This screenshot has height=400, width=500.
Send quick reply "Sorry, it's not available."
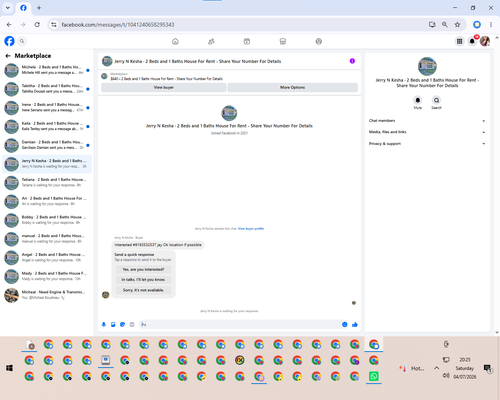pos(143,290)
